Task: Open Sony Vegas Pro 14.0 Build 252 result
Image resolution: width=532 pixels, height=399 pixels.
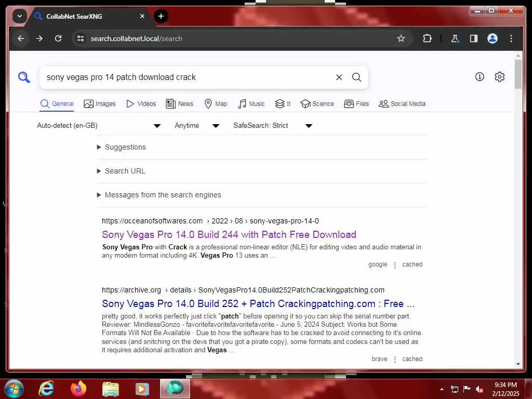Action: click(x=258, y=303)
